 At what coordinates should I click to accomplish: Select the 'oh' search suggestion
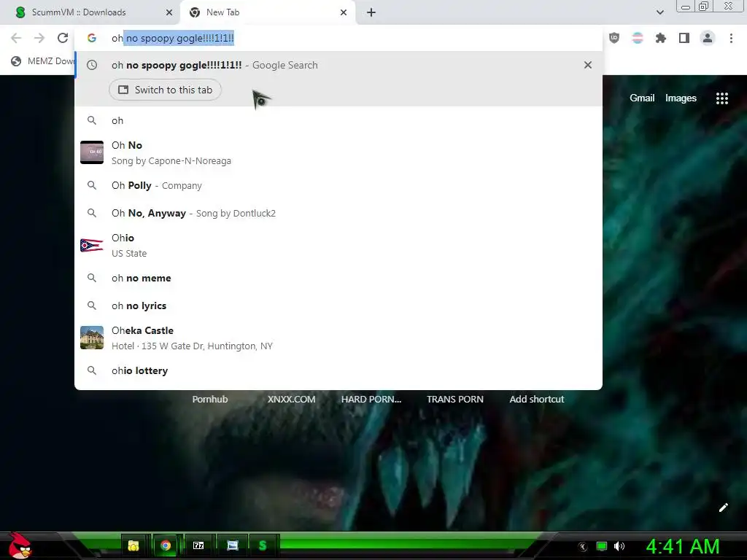[338, 120]
